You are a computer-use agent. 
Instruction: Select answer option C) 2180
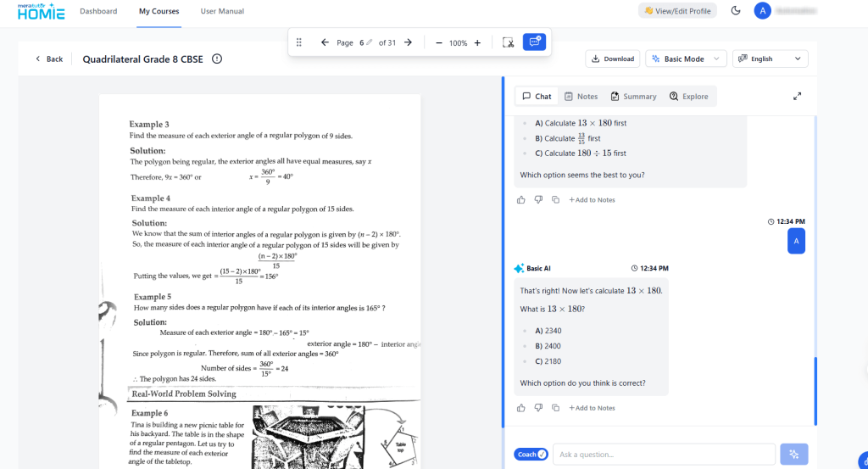point(548,361)
